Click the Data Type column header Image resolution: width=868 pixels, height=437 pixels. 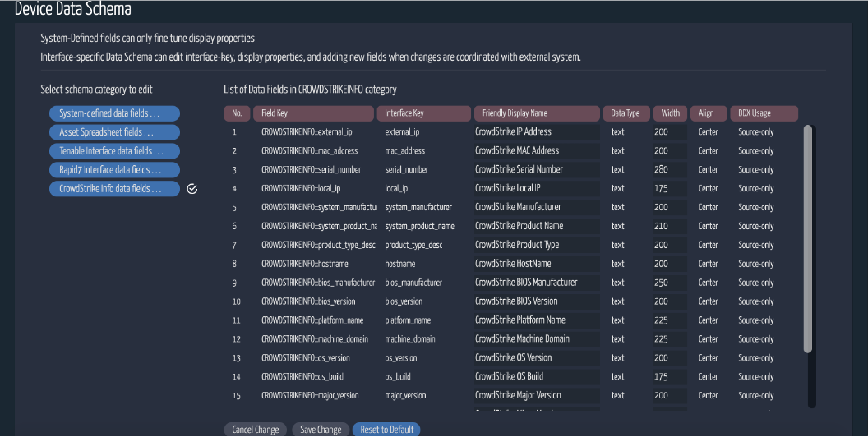[626, 113]
